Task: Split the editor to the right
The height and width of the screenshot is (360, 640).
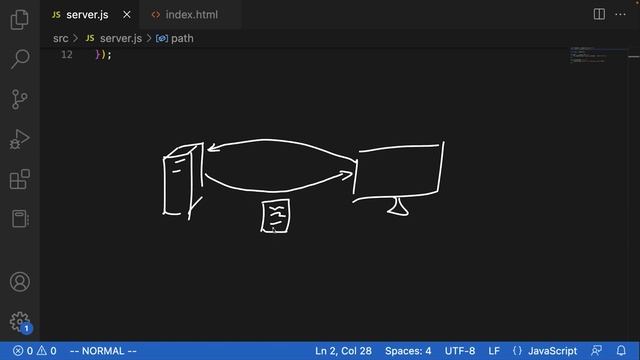Action: 599,14
